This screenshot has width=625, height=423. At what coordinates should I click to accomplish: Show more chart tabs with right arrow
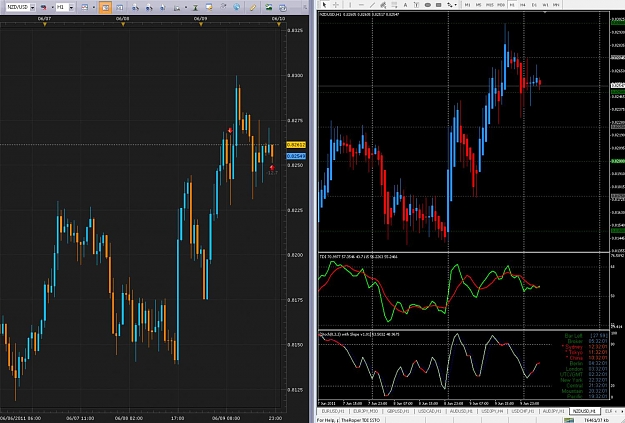622,411
